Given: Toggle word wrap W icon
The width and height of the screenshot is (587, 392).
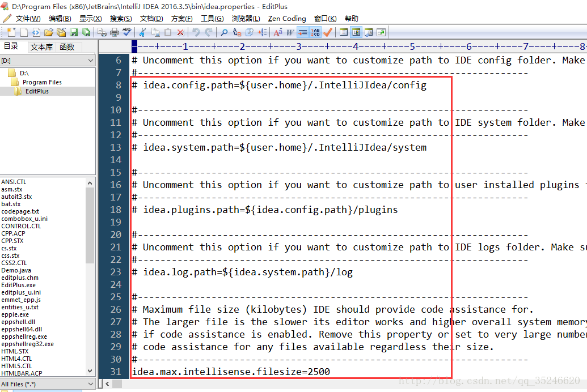Looking at the screenshot, I should coord(290,32).
